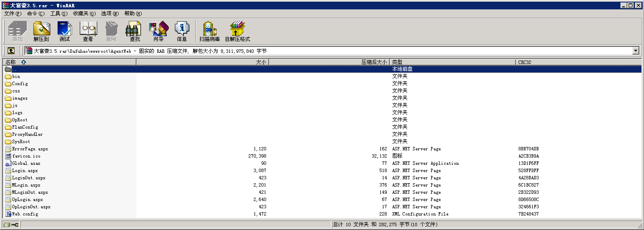Expand the archive path dropdown arrow
Screen dimensions: 644x230
click(636, 51)
